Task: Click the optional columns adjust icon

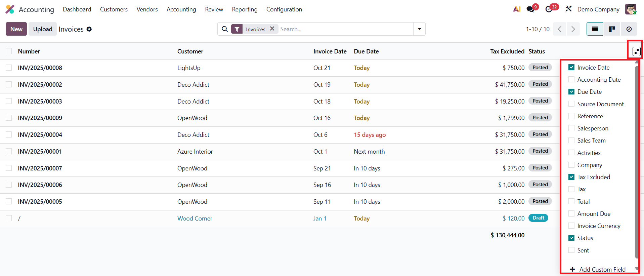Action: pyautogui.click(x=636, y=51)
